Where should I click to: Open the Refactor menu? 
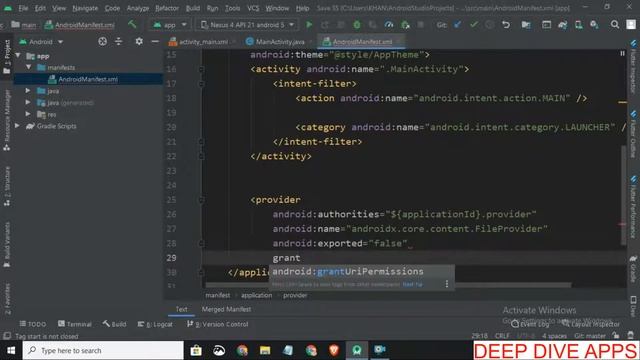coord(167,8)
